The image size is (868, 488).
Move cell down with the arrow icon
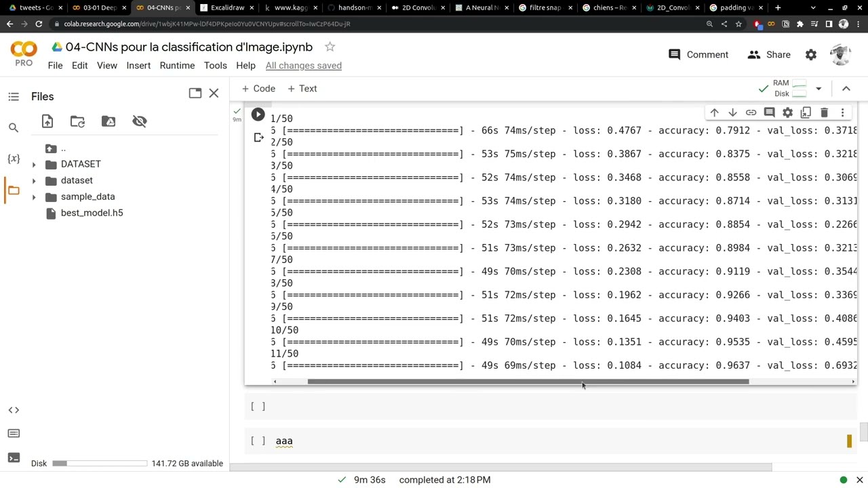732,113
